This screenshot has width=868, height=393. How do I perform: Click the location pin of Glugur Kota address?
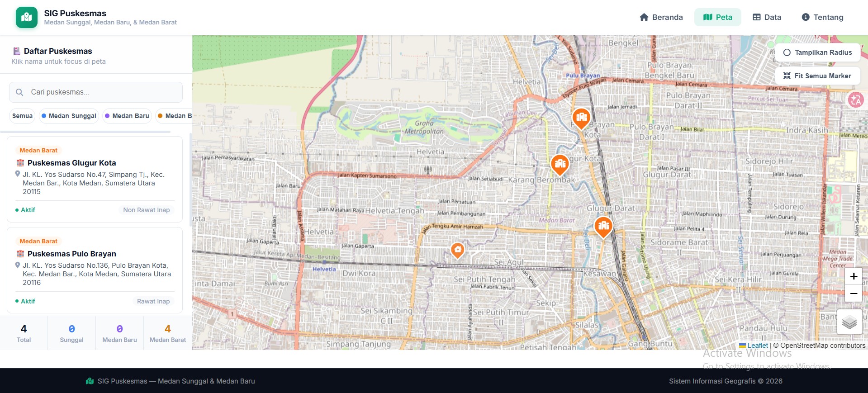coord(18,174)
